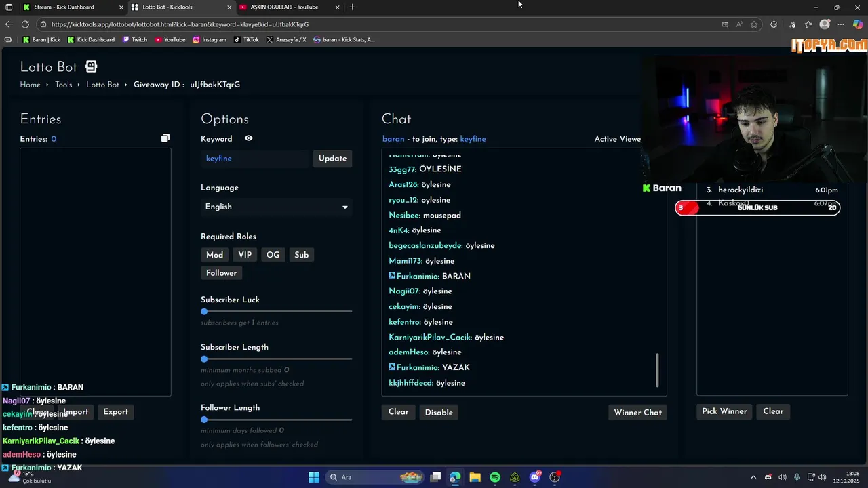
Task: Click the Subscriber Luck slider handle
Action: click(204, 311)
